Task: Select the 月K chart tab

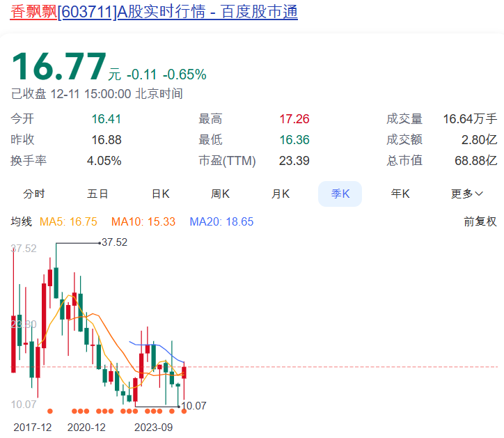Action: [x=281, y=194]
